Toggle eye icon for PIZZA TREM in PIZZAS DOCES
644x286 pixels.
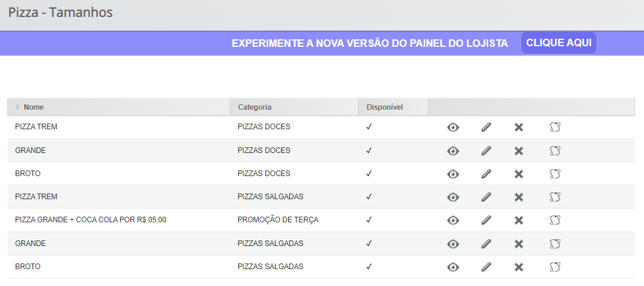pyautogui.click(x=453, y=127)
